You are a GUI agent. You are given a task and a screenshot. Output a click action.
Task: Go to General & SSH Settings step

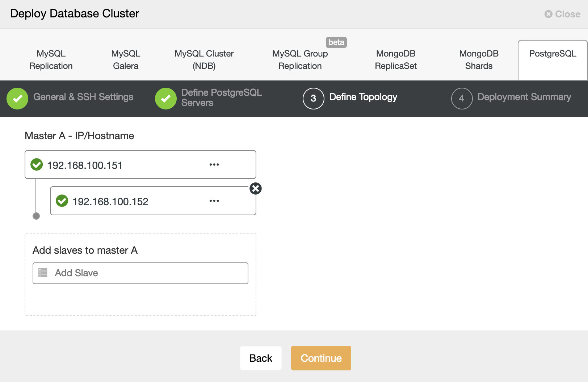(83, 97)
